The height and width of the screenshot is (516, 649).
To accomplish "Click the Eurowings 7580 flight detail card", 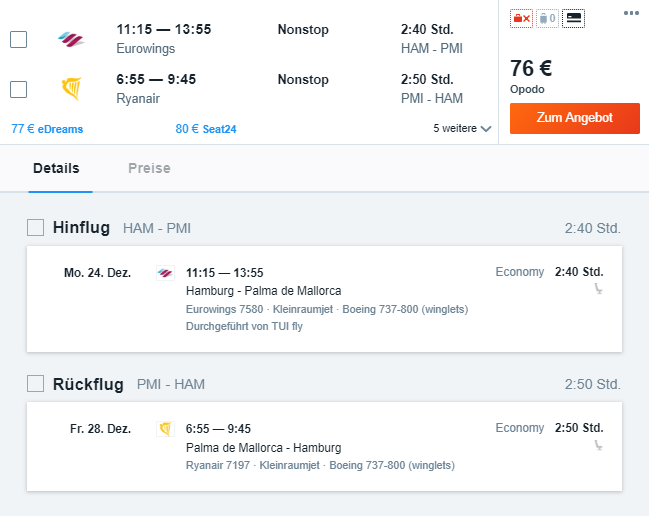I will click(324, 299).
